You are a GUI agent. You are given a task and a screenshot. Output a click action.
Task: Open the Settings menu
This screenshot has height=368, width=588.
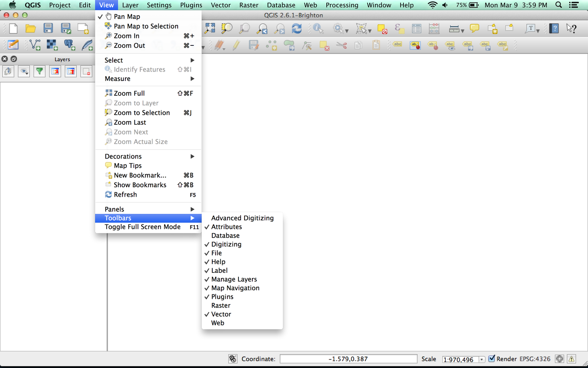159,5
